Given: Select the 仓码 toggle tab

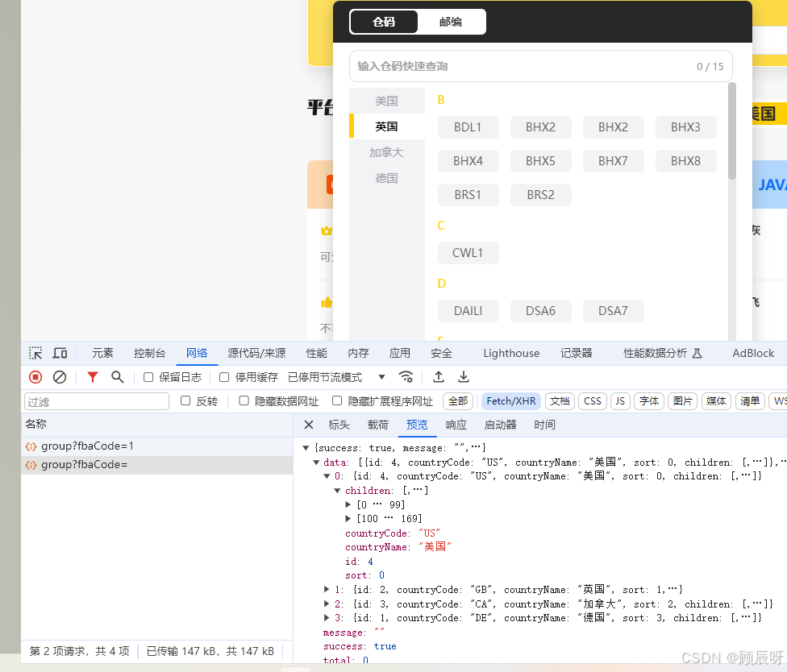Looking at the screenshot, I should click(384, 22).
